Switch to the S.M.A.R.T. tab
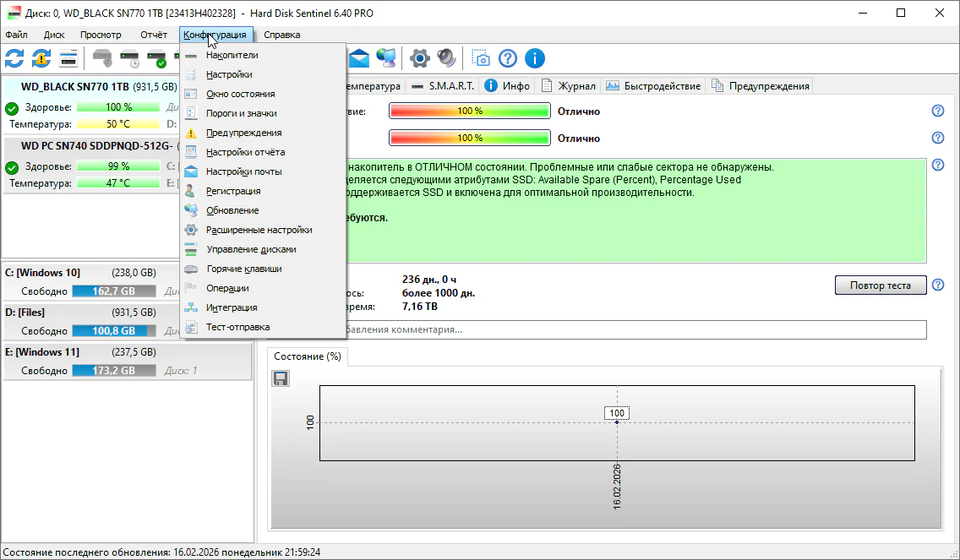This screenshot has height=560, width=960. 443,85
